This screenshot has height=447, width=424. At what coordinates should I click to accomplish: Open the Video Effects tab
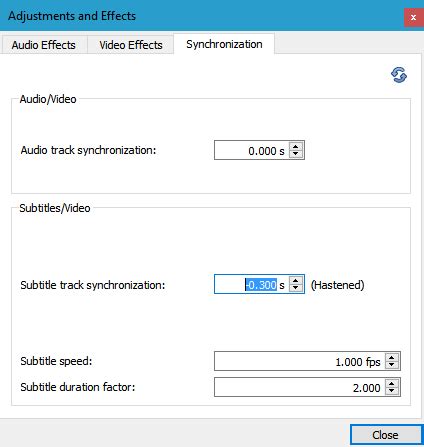coord(131,45)
